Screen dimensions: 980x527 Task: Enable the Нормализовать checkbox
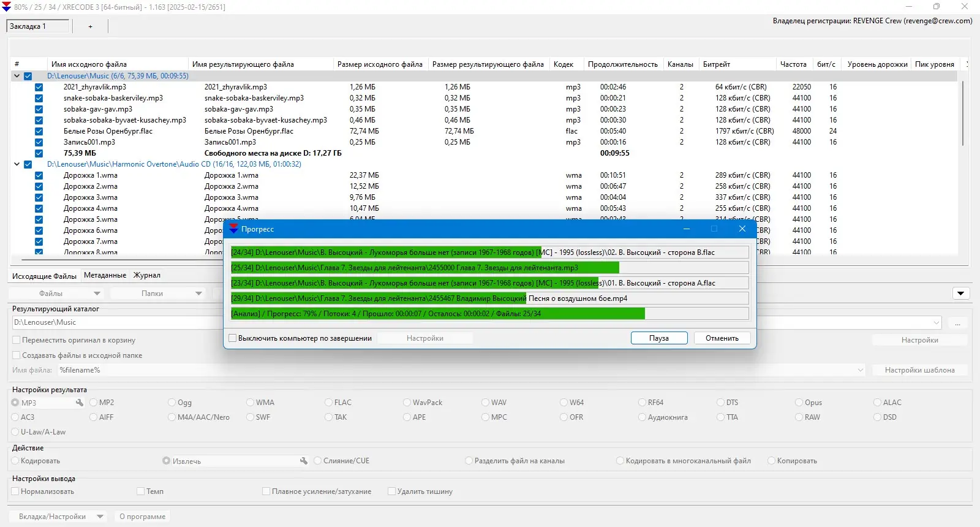point(15,491)
